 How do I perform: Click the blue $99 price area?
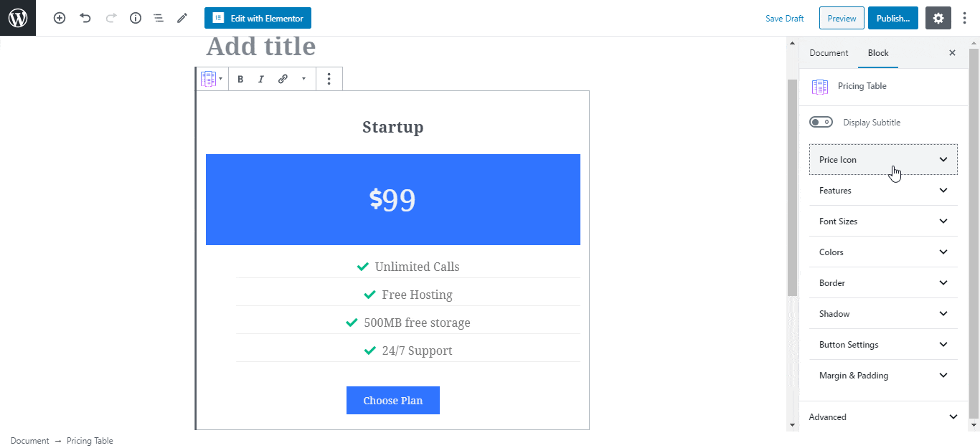click(x=393, y=199)
